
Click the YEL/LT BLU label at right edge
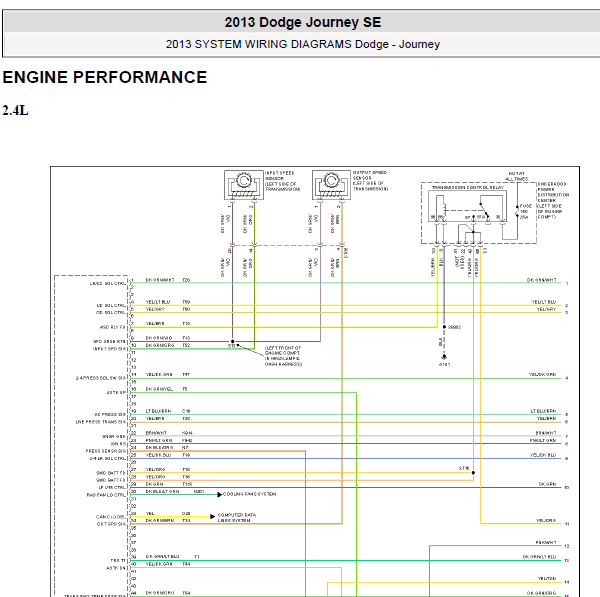point(542,302)
